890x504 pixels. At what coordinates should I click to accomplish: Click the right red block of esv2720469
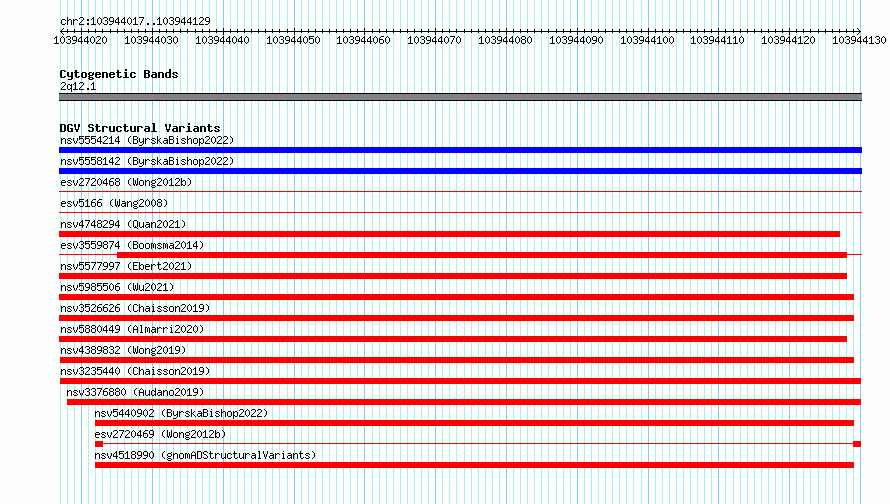857,444
